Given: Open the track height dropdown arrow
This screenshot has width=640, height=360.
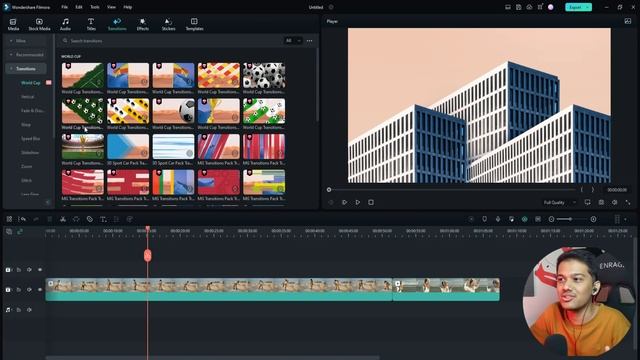Looking at the screenshot, I should [x=625, y=219].
